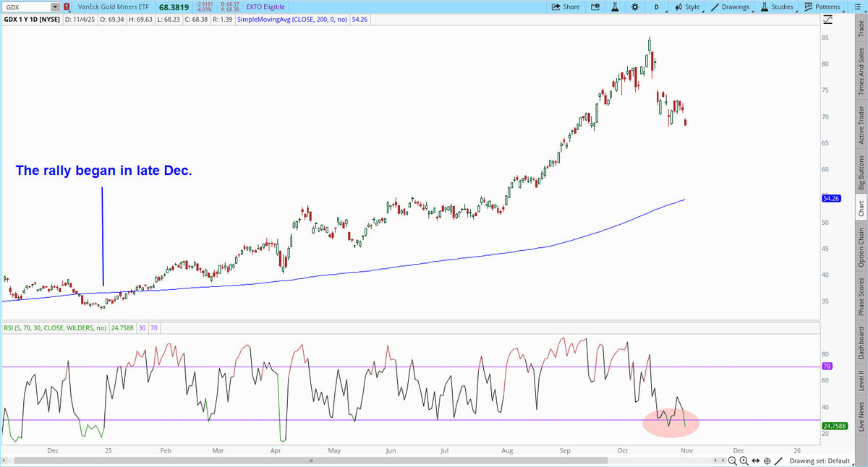Click the VanEck Gold Miners ETF name

point(115,7)
